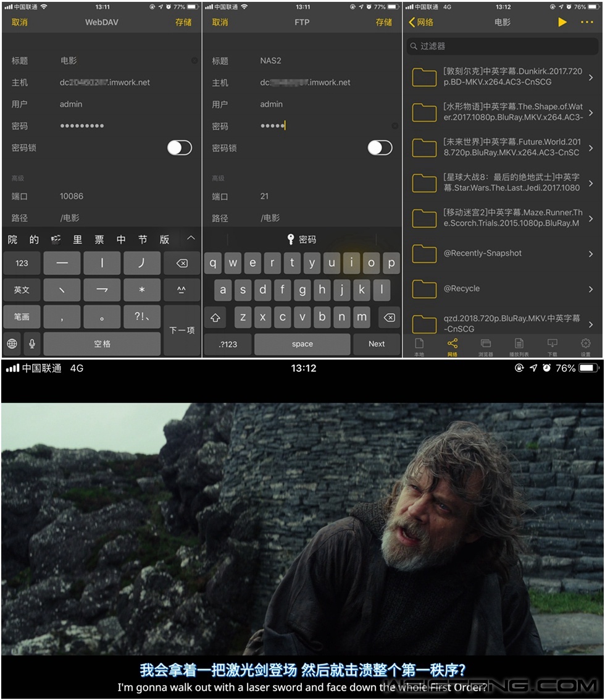Image resolution: width=605 pixels, height=700 pixels.
Task: Open the @Recently-Snapshot folder icon
Action: click(424, 253)
